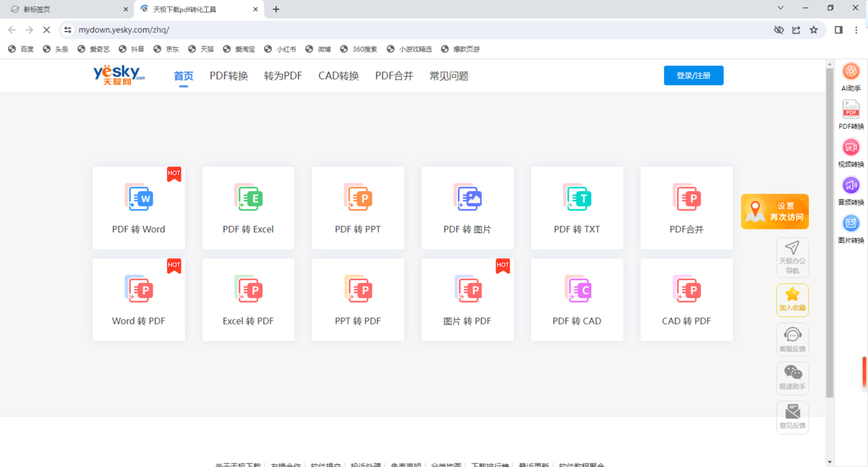Open the 转为PDF navigation menu
The height and width of the screenshot is (467, 868).
[x=283, y=75]
